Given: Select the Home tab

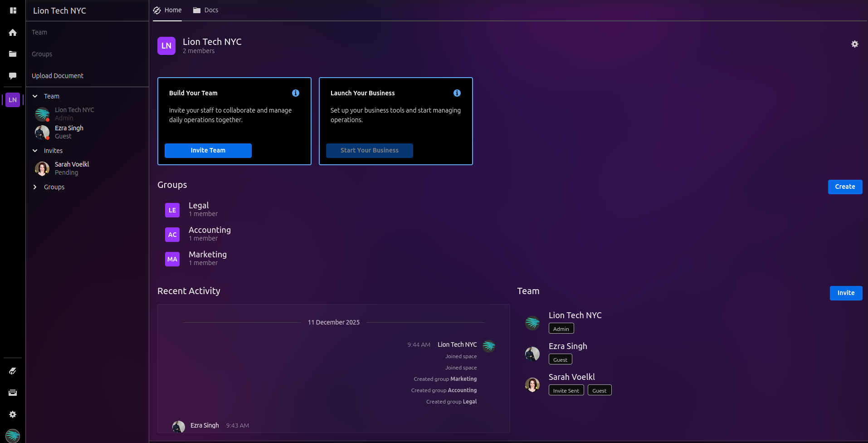Looking at the screenshot, I should pyautogui.click(x=167, y=10).
